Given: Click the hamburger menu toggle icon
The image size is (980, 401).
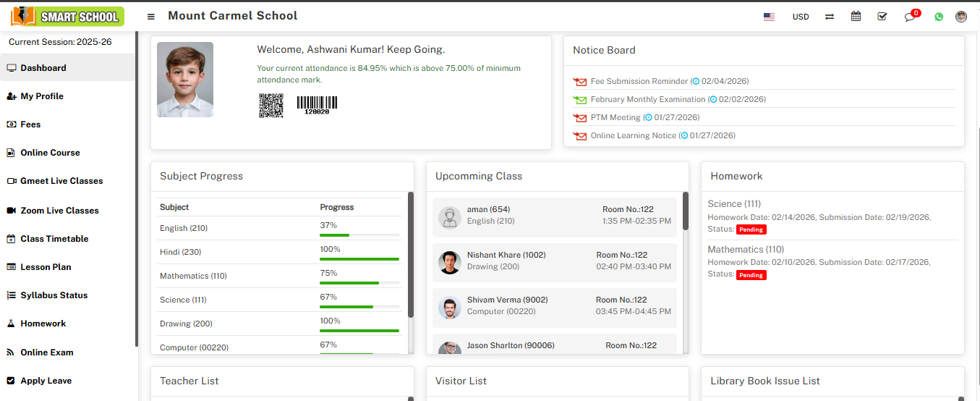Looking at the screenshot, I should (x=150, y=17).
